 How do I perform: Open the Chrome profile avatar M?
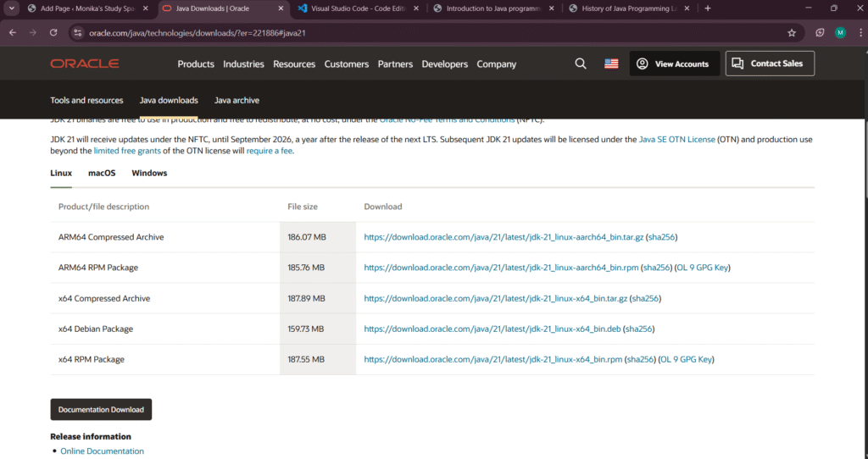click(x=840, y=33)
